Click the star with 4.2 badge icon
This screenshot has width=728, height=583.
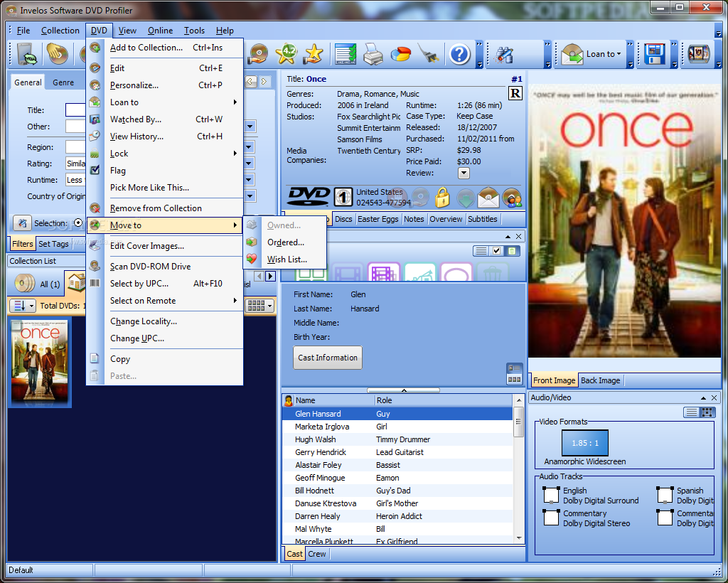pos(287,54)
